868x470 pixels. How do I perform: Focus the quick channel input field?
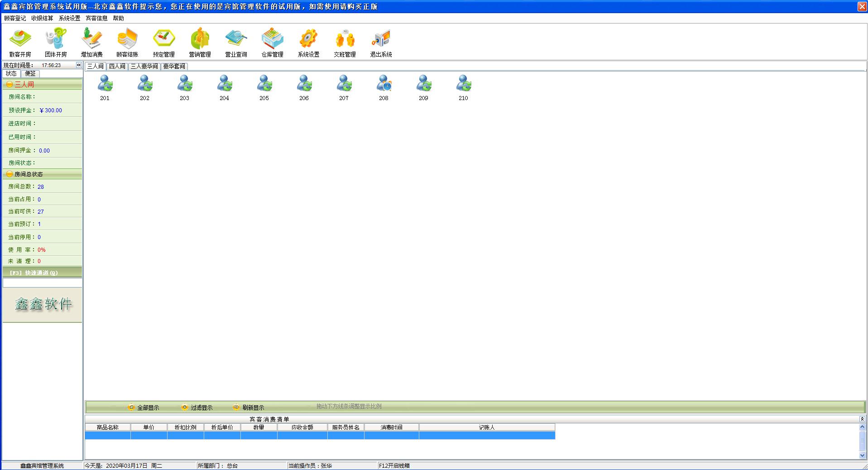tap(42, 283)
